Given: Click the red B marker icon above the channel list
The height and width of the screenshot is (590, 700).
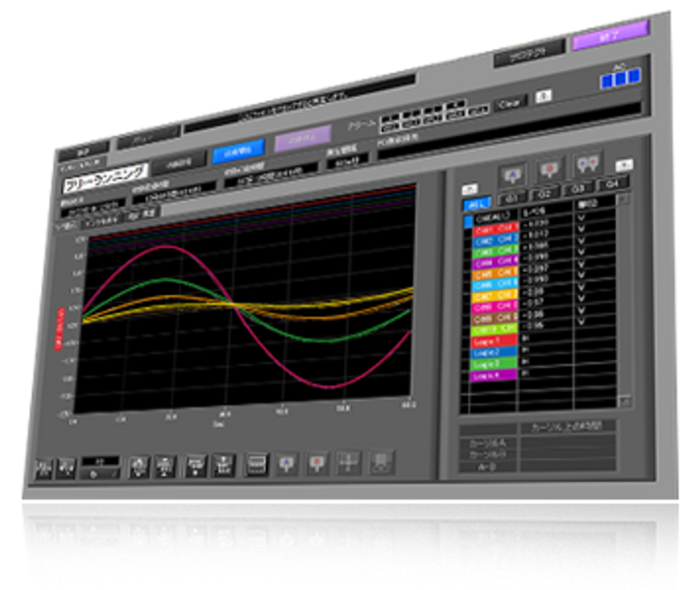Looking at the screenshot, I should [550, 170].
